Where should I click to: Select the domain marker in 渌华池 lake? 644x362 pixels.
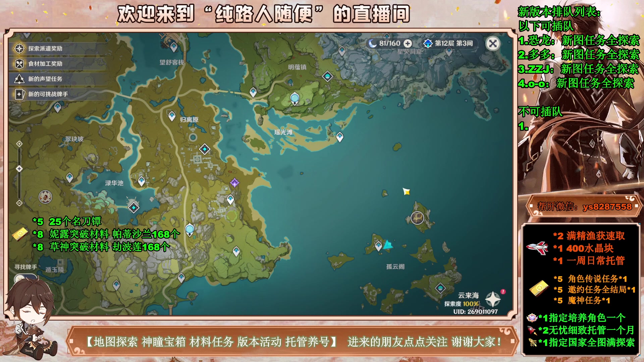[x=133, y=207]
